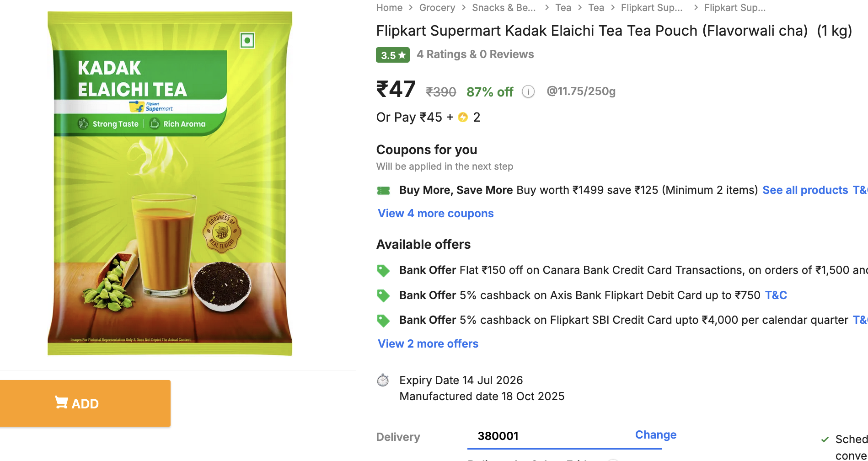Click Change to edit delivery pincode
Image resolution: width=868 pixels, height=461 pixels.
coord(655,434)
